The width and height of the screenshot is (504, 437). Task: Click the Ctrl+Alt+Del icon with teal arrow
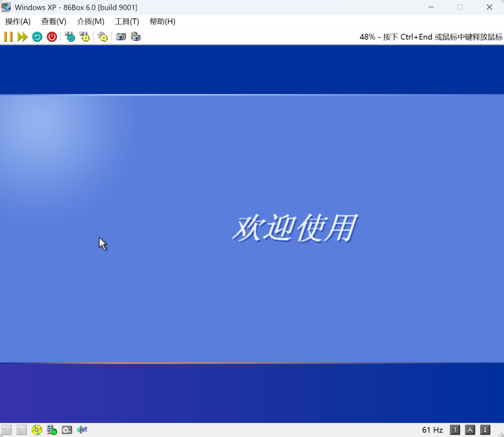click(x=70, y=37)
